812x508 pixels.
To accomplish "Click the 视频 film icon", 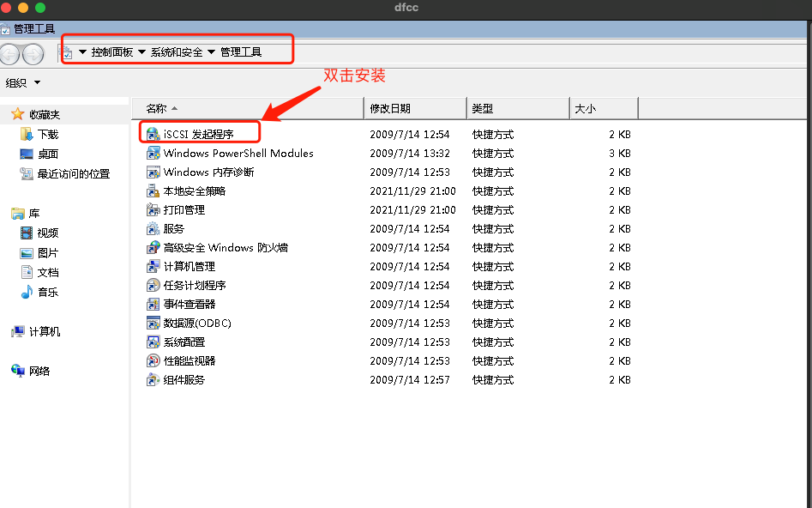I will tap(27, 233).
